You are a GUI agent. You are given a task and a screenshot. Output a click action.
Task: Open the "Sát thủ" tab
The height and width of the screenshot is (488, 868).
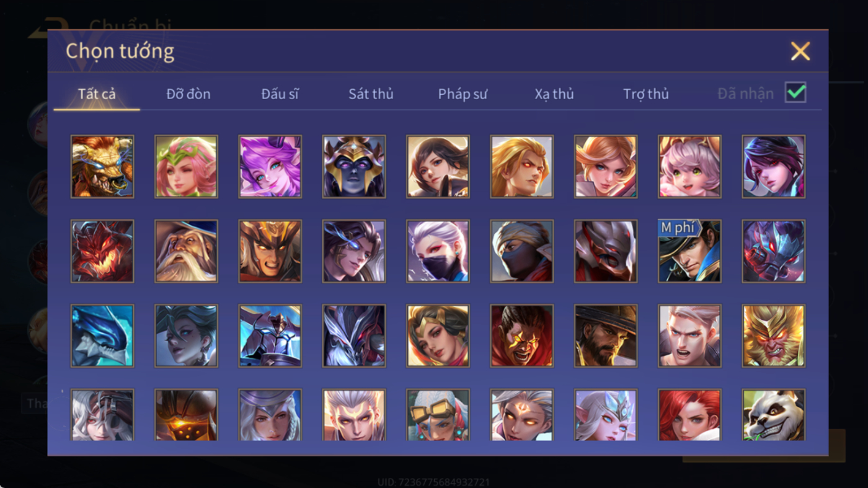371,94
